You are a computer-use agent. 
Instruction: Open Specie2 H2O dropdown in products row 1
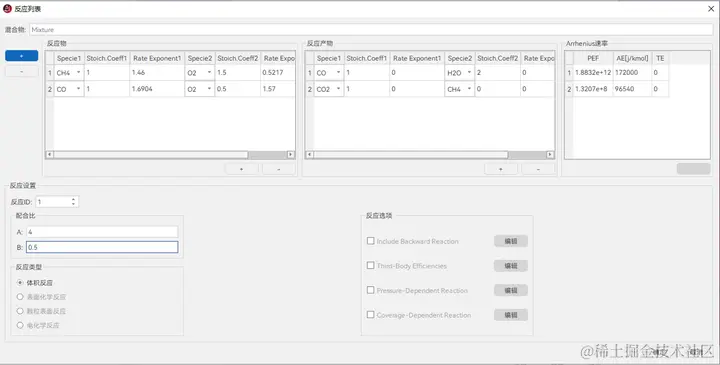tap(460, 73)
